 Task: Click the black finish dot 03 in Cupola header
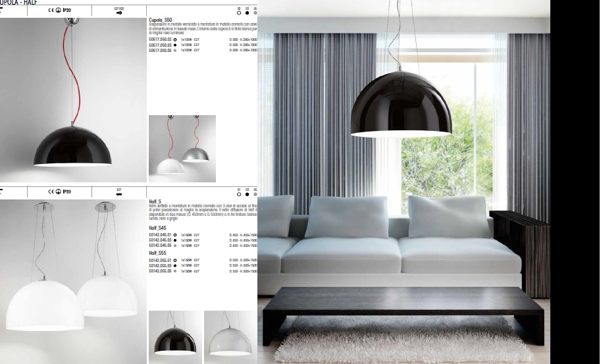[x=248, y=13]
